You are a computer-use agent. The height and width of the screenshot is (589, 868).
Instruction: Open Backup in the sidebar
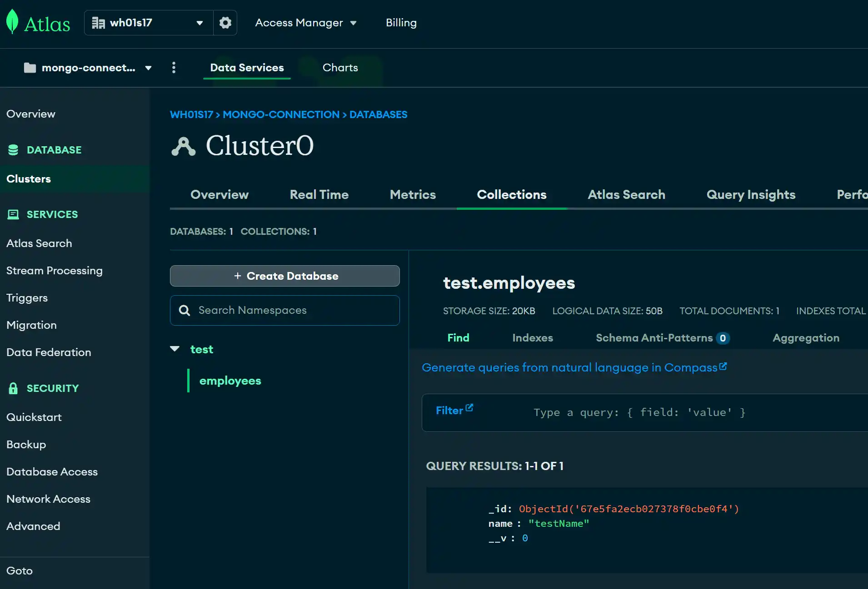click(26, 444)
